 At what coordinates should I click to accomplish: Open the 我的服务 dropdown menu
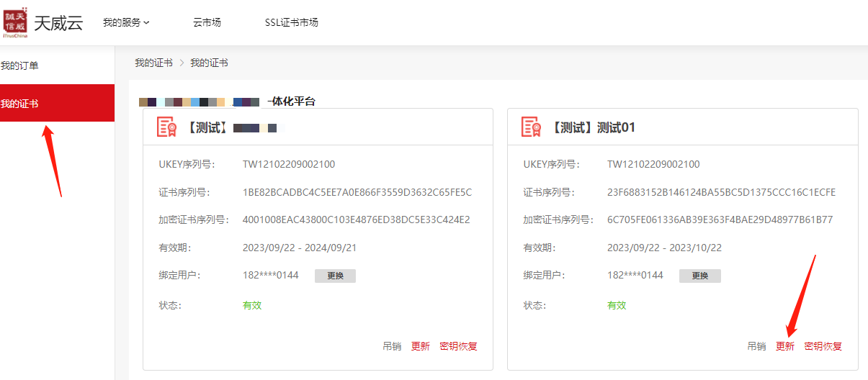(x=126, y=22)
